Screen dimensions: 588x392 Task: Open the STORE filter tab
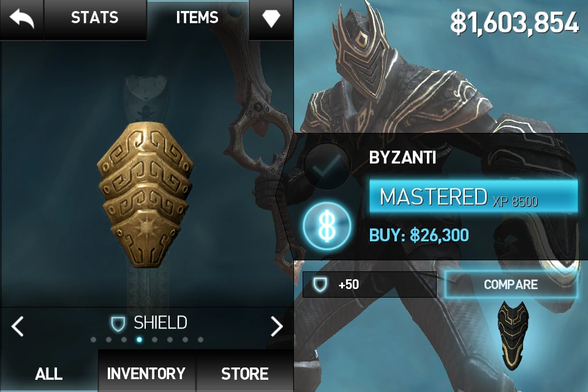(x=245, y=373)
